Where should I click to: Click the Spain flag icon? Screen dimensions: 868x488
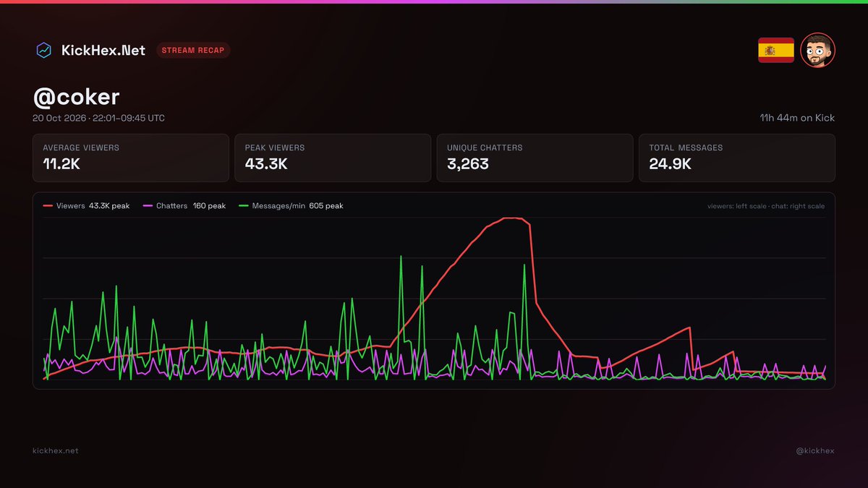[776, 51]
